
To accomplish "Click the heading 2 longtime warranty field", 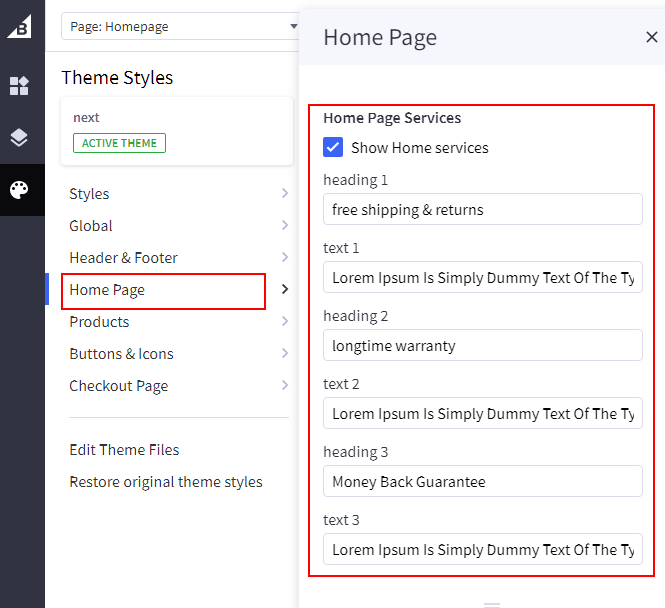I will (x=483, y=346).
